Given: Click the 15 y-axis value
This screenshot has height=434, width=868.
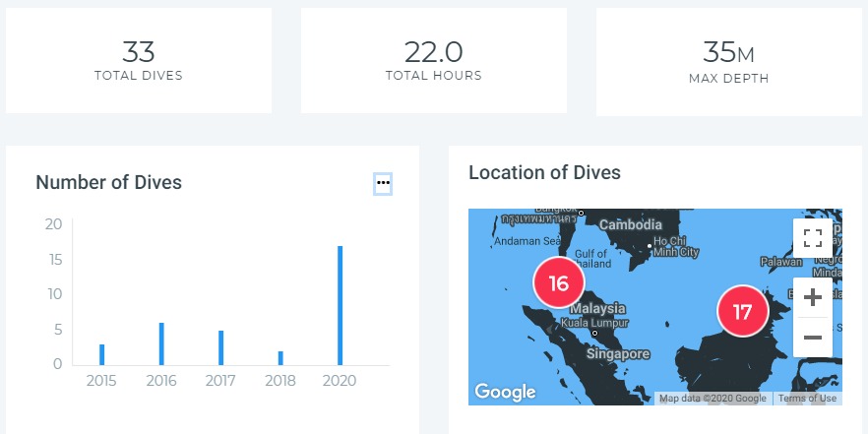Looking at the screenshot, I should pyautogui.click(x=55, y=259).
